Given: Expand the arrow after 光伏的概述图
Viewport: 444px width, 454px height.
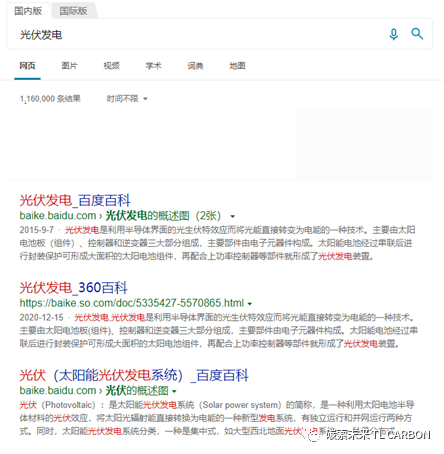Looking at the screenshot, I should tap(174, 391).
